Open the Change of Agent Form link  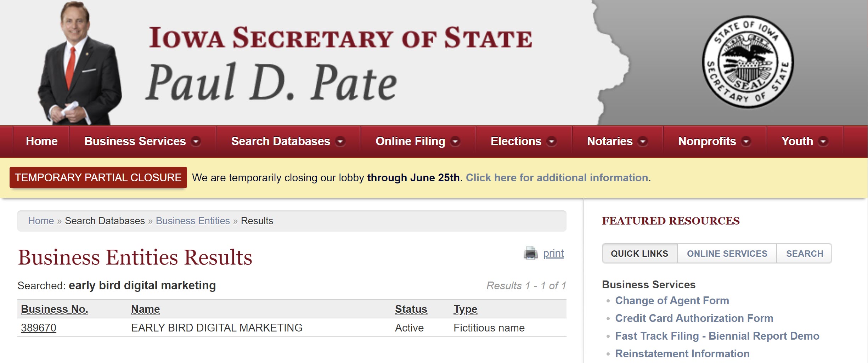tap(672, 301)
